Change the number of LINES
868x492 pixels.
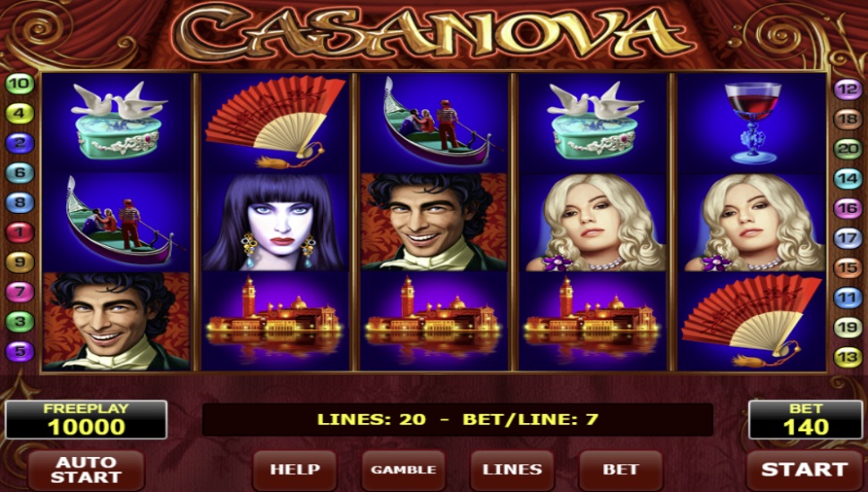[512, 470]
